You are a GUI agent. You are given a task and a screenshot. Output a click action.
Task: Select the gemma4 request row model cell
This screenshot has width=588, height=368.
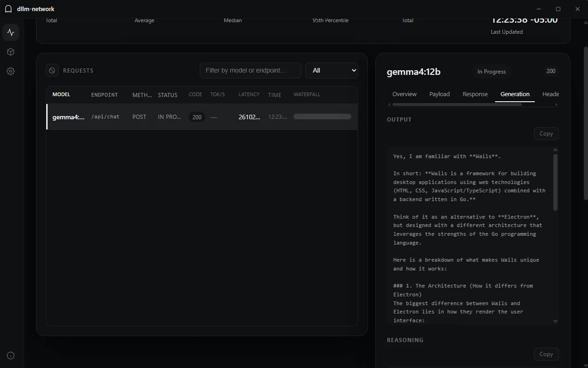[68, 117]
